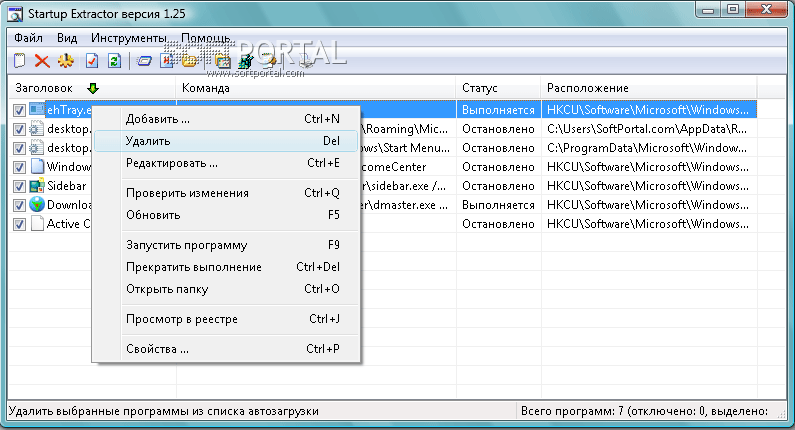Sort by the Команда column header
The width and height of the screenshot is (795, 430).
316,88
